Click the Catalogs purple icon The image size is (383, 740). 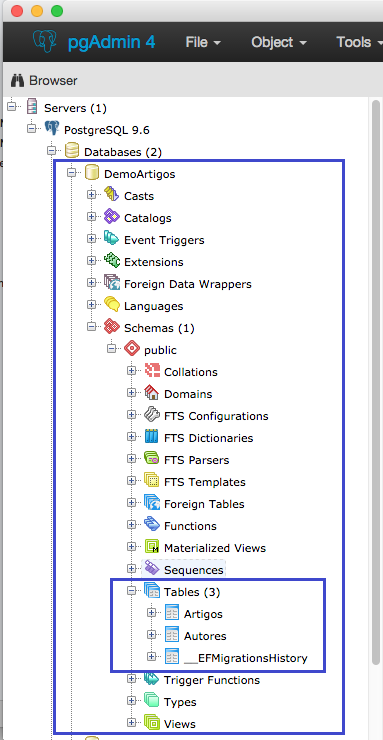[112, 217]
